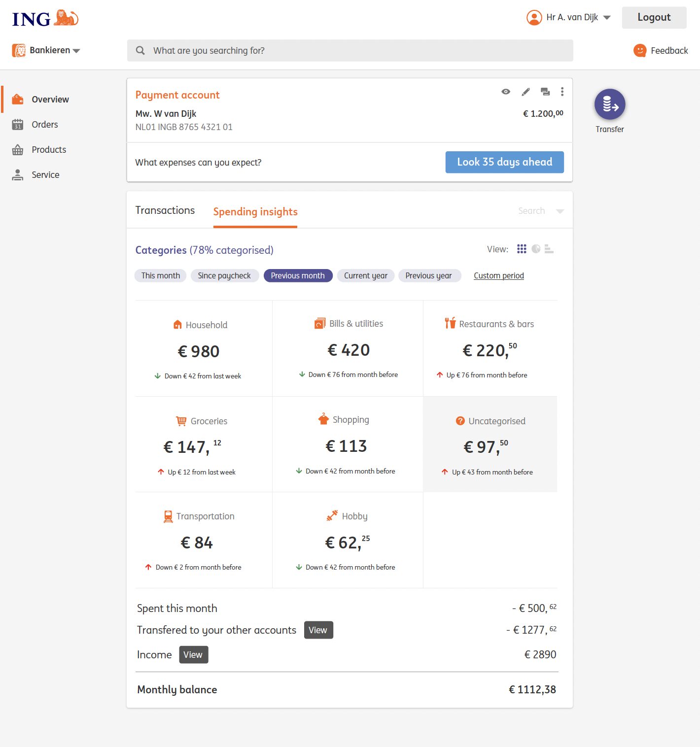Click the Look 35 days ahead button
The width and height of the screenshot is (700, 747).
point(505,162)
